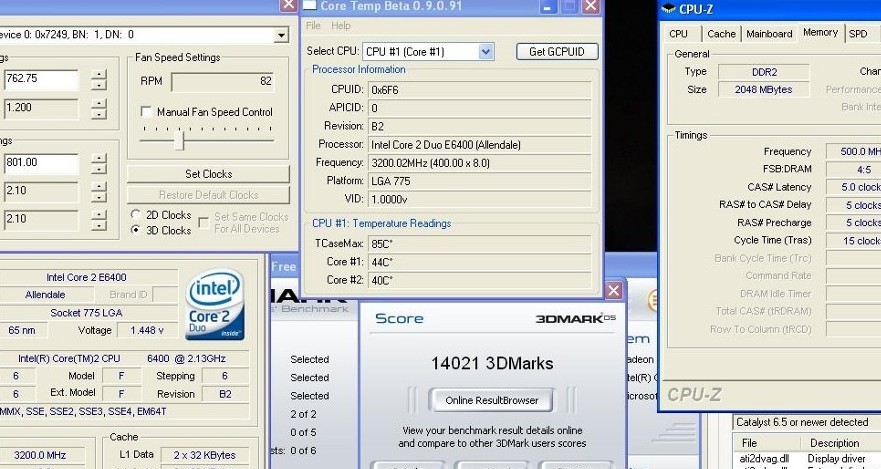Click the Socket 775 LGA package field
Screen dimensions: 881x469
click(x=87, y=312)
